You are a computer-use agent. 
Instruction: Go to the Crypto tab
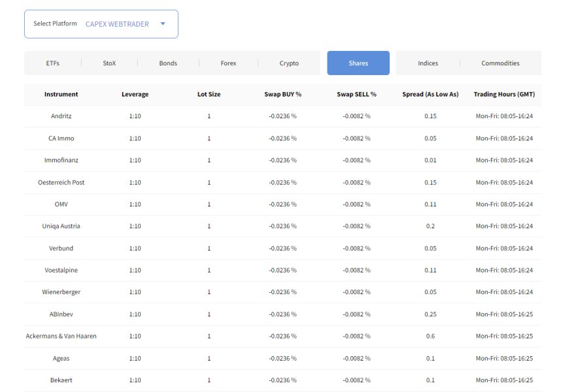click(x=289, y=63)
